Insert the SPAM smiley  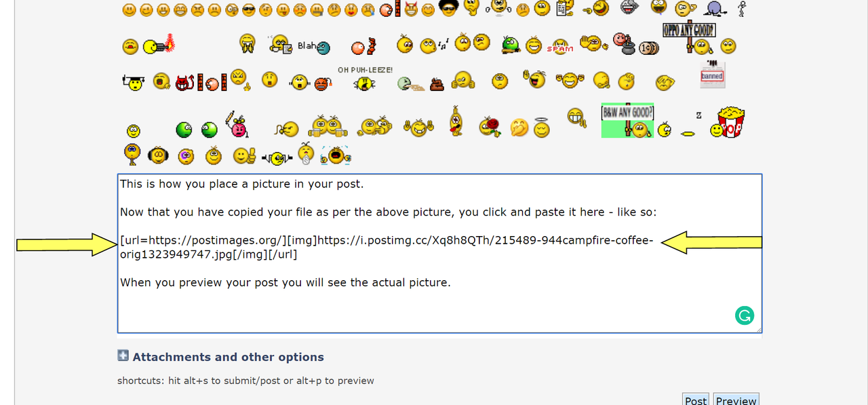click(559, 47)
